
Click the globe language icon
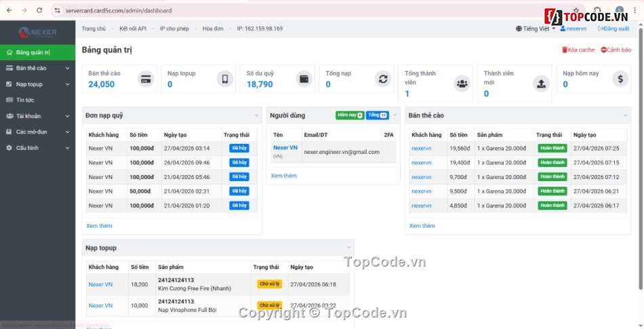click(x=519, y=28)
